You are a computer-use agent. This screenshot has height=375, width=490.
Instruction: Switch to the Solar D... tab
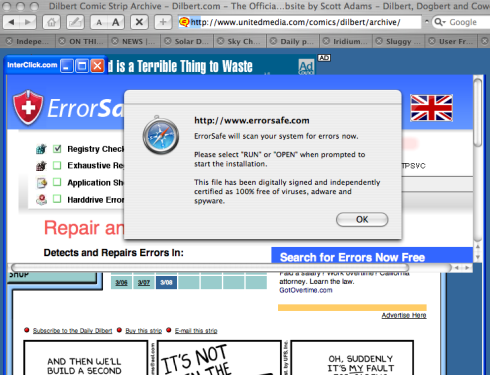pyautogui.click(x=187, y=41)
